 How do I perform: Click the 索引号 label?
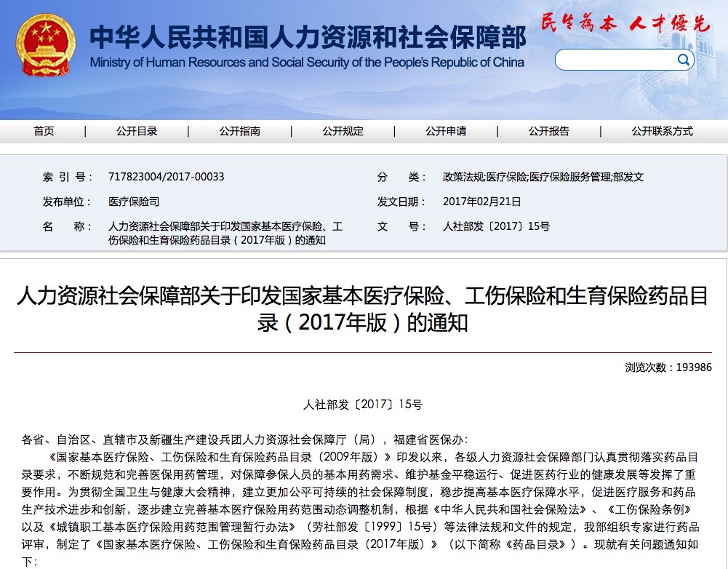pyautogui.click(x=68, y=177)
